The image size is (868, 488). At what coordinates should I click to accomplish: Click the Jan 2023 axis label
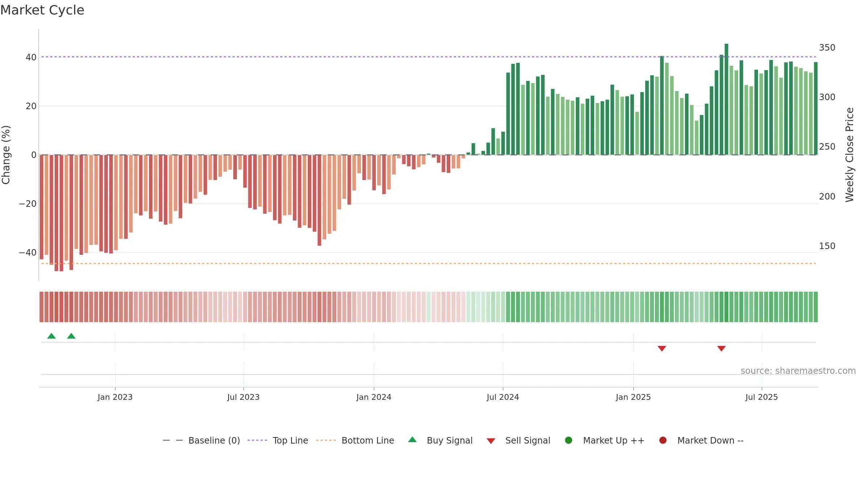(115, 397)
